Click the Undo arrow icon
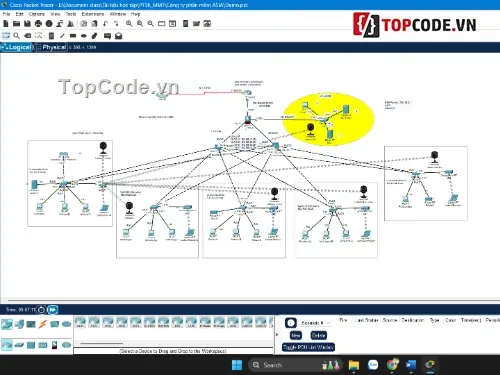The width and height of the screenshot is (500, 375). [x=105, y=24]
